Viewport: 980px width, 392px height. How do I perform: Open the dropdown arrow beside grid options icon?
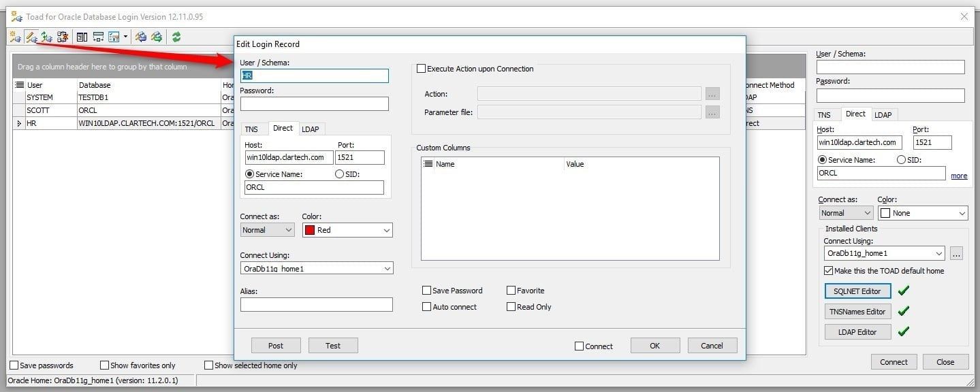(125, 37)
